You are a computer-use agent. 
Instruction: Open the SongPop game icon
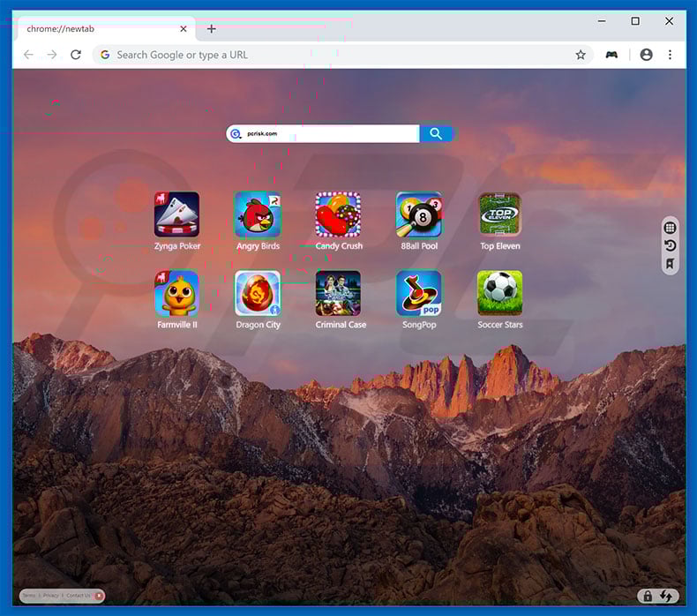click(419, 293)
